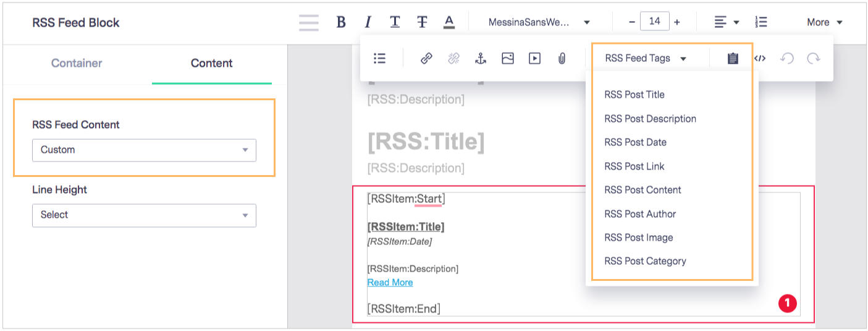Viewport: 868px width, 331px height.
Task: Click the [RSSItem:End] tag text
Action: [x=404, y=308]
